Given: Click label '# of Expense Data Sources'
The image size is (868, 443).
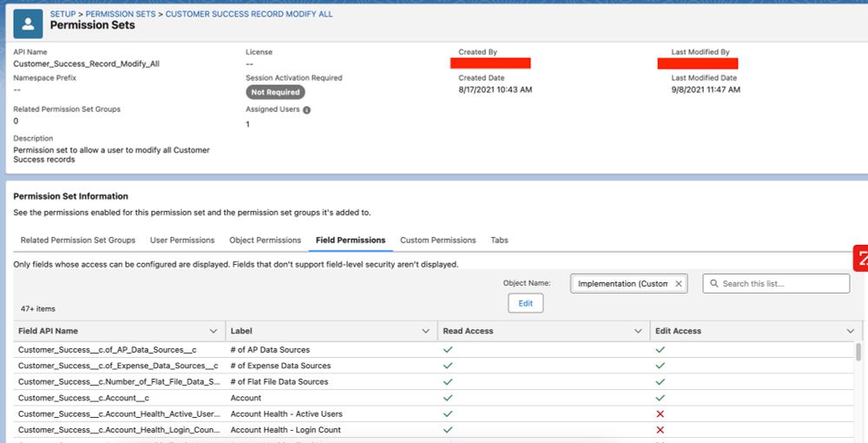Looking at the screenshot, I should pyautogui.click(x=280, y=366).
